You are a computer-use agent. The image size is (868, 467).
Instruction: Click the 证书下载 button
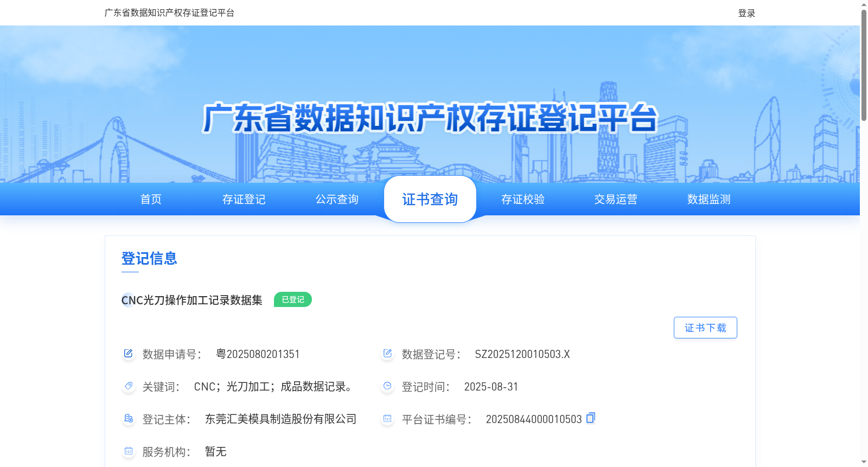[705, 328]
